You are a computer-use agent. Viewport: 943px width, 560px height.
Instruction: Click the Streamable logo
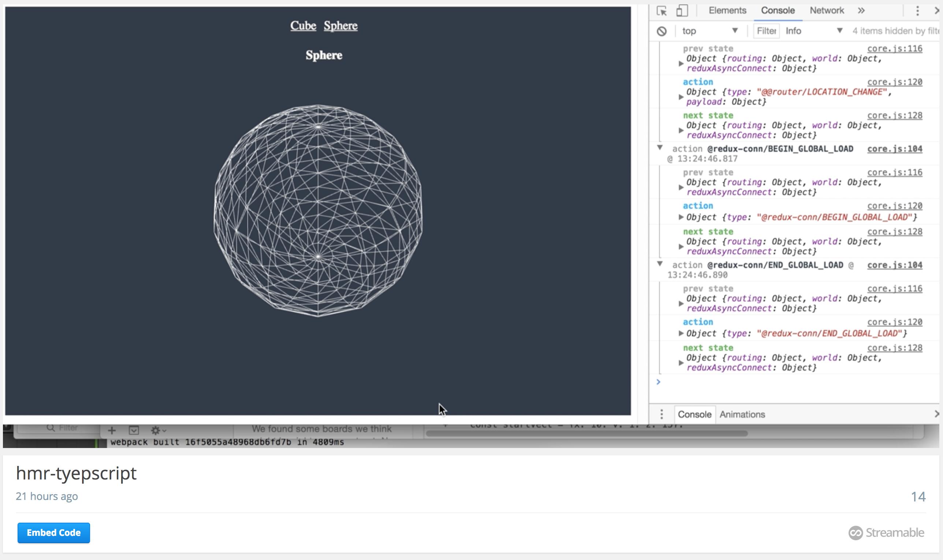[x=886, y=533]
